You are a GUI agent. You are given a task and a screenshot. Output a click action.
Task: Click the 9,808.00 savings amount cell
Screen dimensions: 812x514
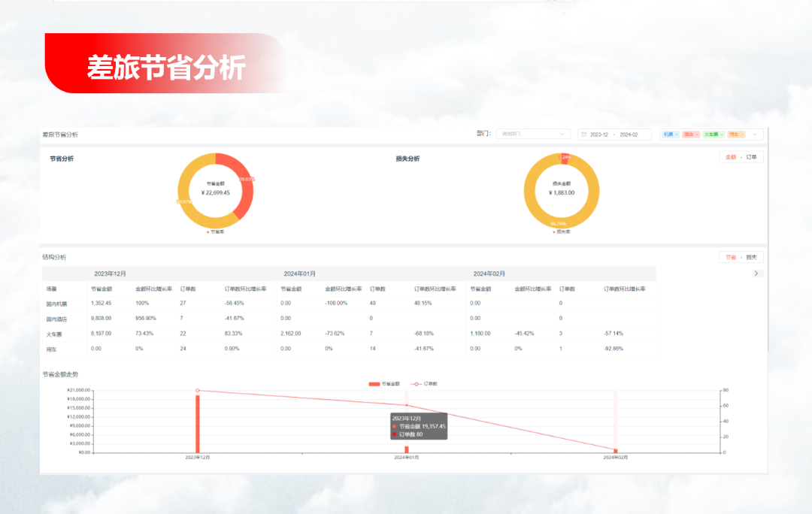pos(101,319)
